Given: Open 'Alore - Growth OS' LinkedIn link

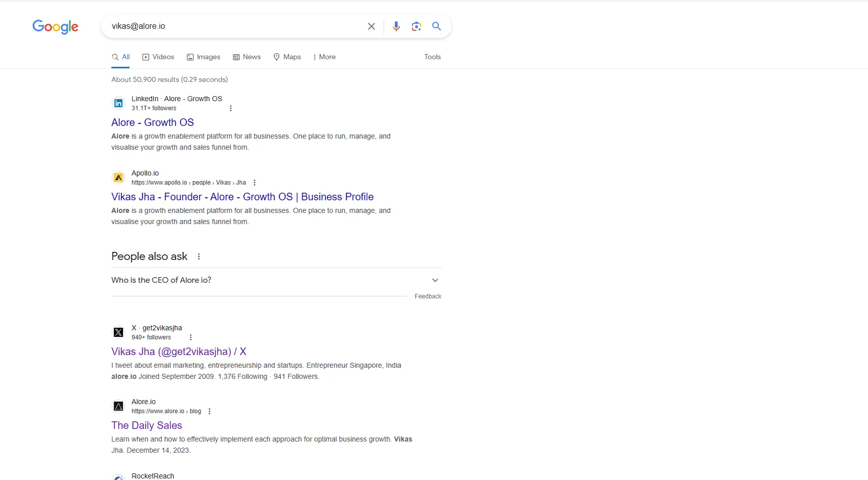Looking at the screenshot, I should 152,122.
